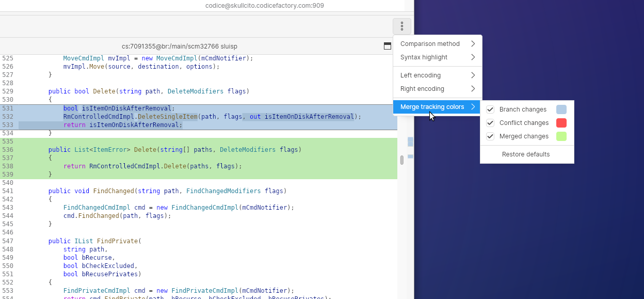The width and height of the screenshot is (644, 299).
Task: Select the Merge tracking colors menu entry
Action: pyautogui.click(x=437, y=107)
